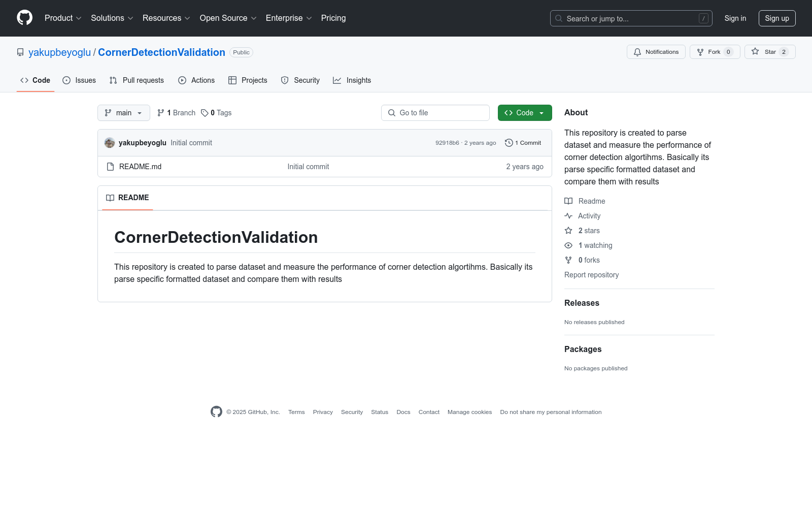The width and height of the screenshot is (812, 508).
Task: Go to the Pricing page
Action: 333,18
